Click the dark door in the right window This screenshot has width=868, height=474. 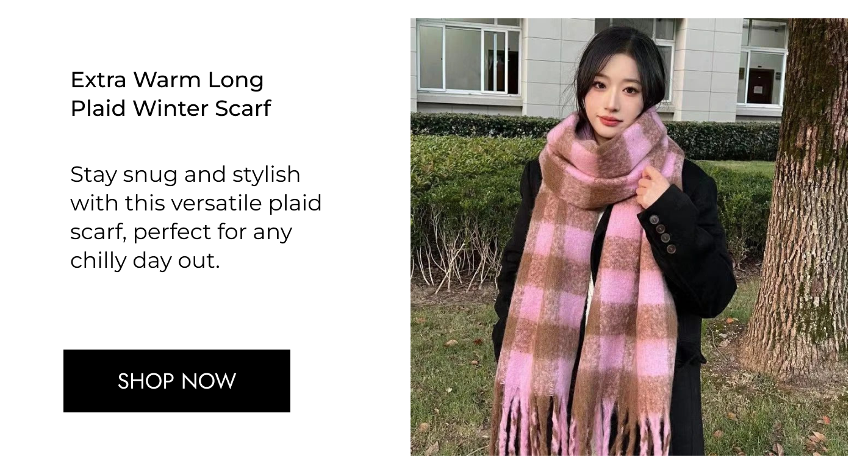(761, 86)
